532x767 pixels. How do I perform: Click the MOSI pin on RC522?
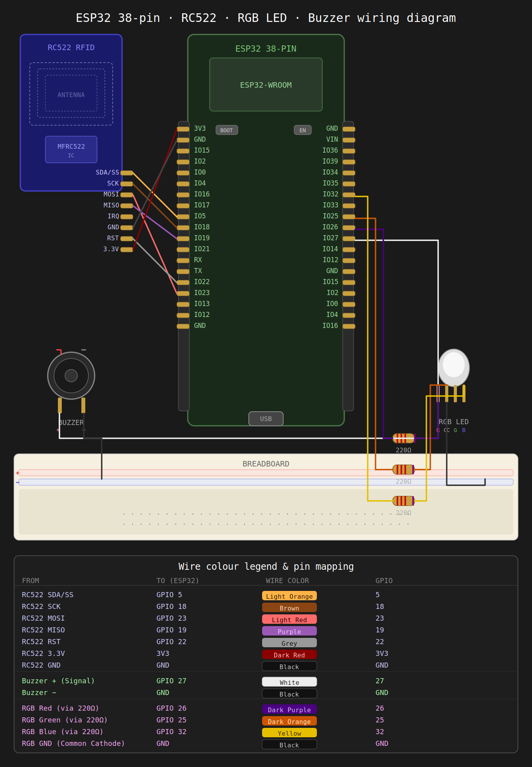point(127,195)
